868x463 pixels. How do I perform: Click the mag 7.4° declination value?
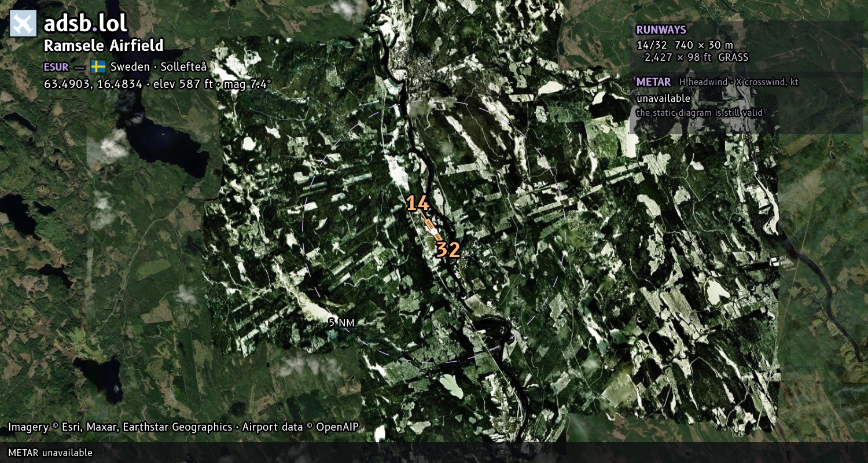248,84
